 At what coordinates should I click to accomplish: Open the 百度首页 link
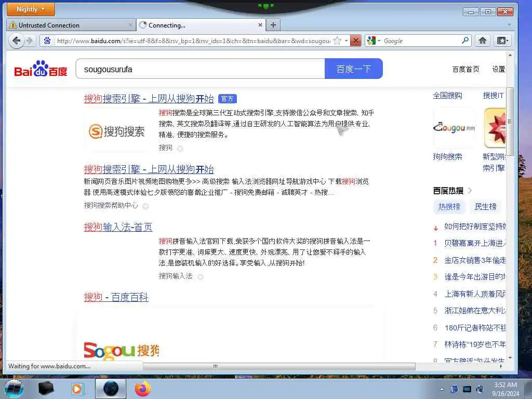[465, 69]
